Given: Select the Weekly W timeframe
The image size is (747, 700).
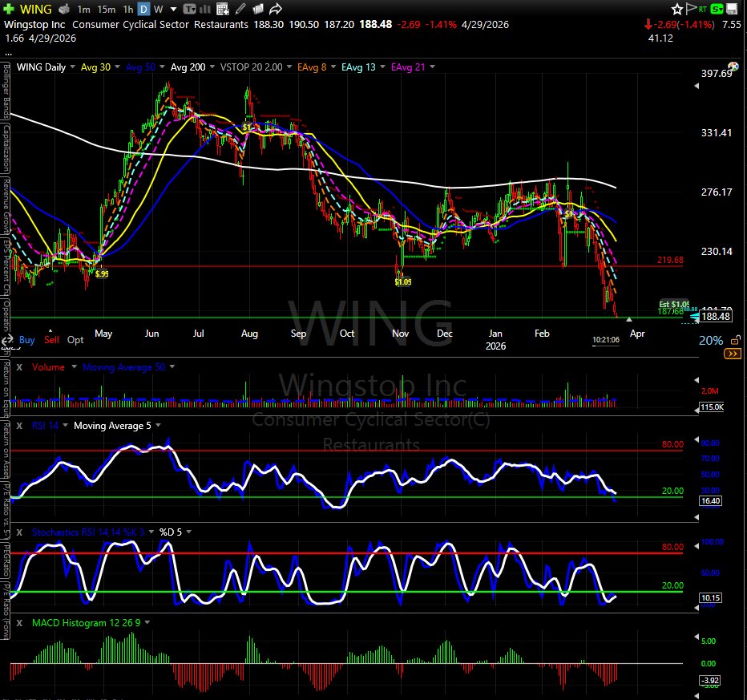Looking at the screenshot, I should tap(159, 9).
